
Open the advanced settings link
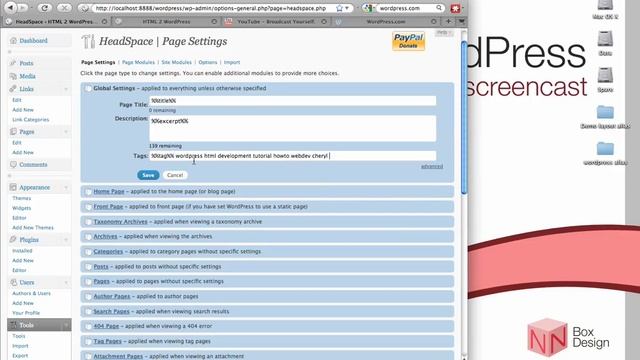tap(432, 167)
